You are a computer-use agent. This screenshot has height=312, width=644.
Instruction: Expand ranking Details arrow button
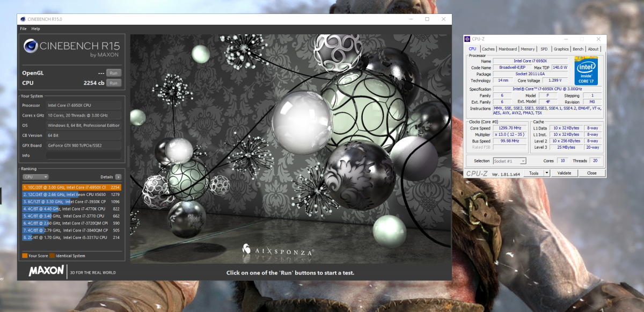coord(118,177)
